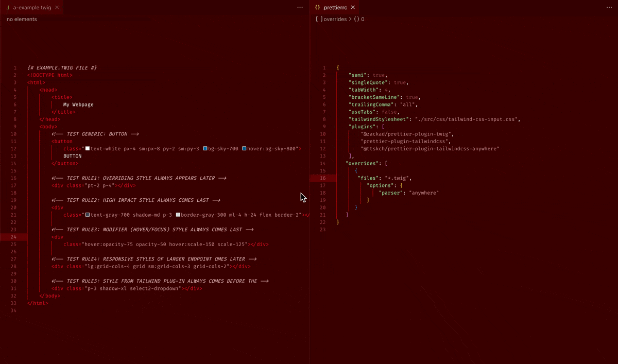This screenshot has height=364, width=618.
Task: Open color picker for text-white swatch
Action: [88, 149]
